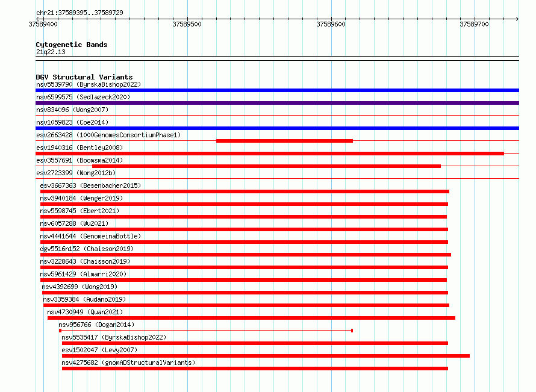Select nsv4441644 (GenomeinaBottle) label
The height and width of the screenshot is (392, 536).
[90, 236]
